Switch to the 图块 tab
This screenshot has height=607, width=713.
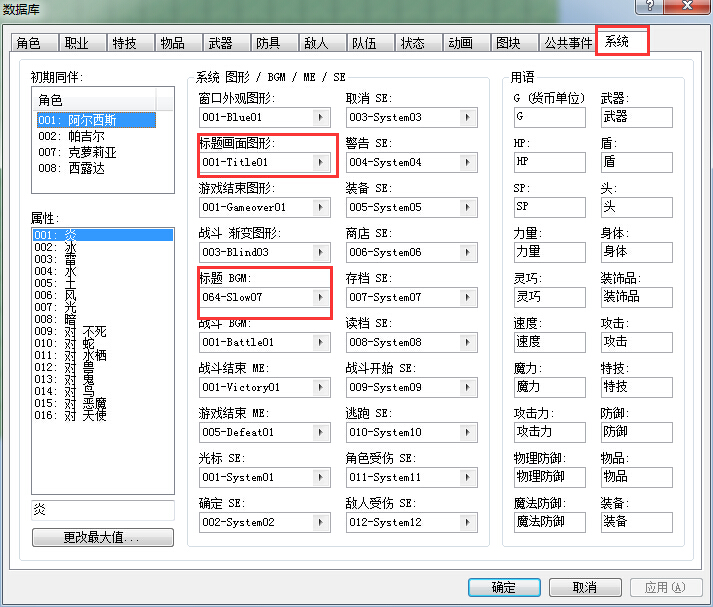click(x=515, y=43)
